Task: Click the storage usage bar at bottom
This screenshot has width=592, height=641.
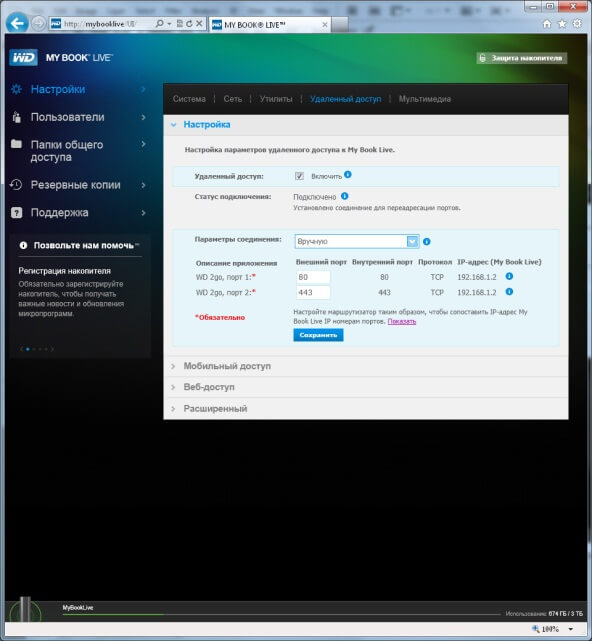Action: [x=281, y=614]
